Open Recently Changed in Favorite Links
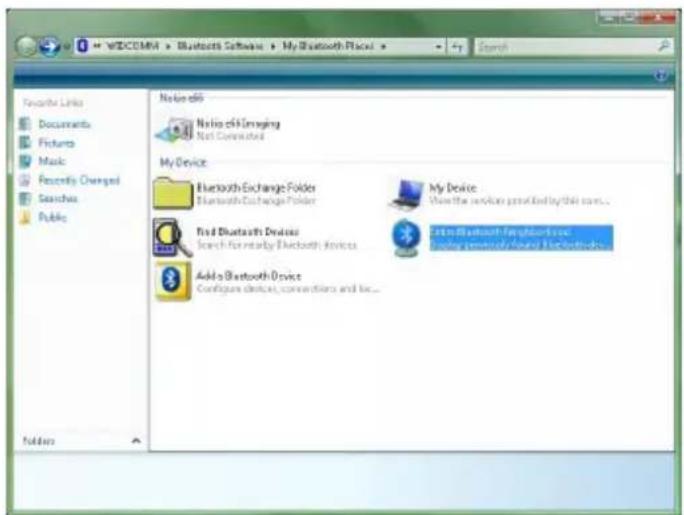 [x=79, y=180]
